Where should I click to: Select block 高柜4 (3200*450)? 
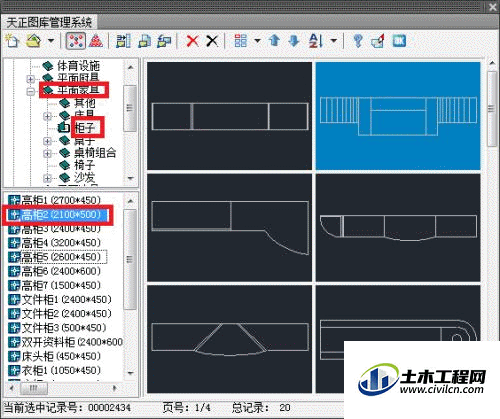pyautogui.click(x=61, y=243)
